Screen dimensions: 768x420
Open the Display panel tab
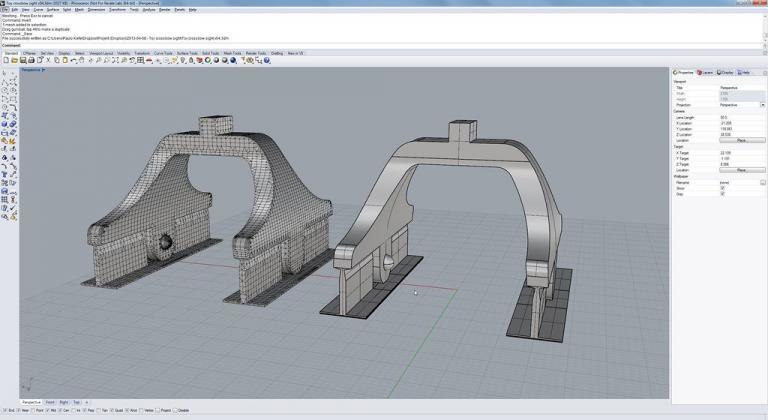(725, 73)
